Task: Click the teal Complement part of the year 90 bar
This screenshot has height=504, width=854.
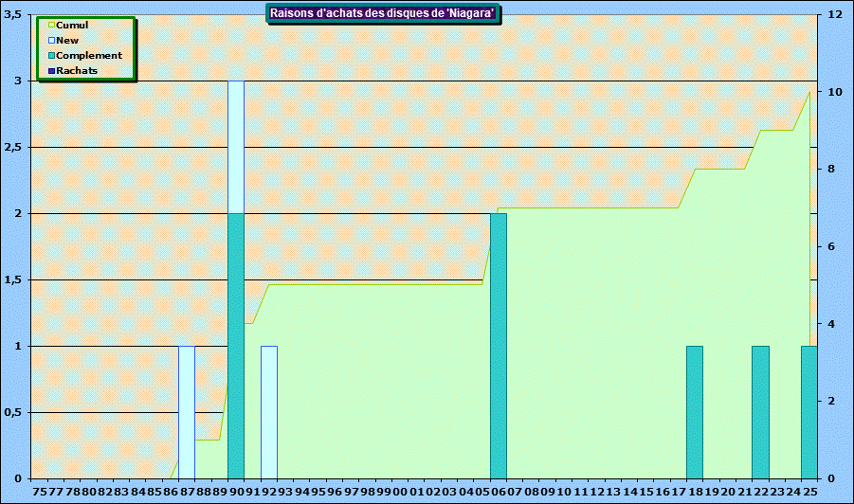Action: pos(236,346)
